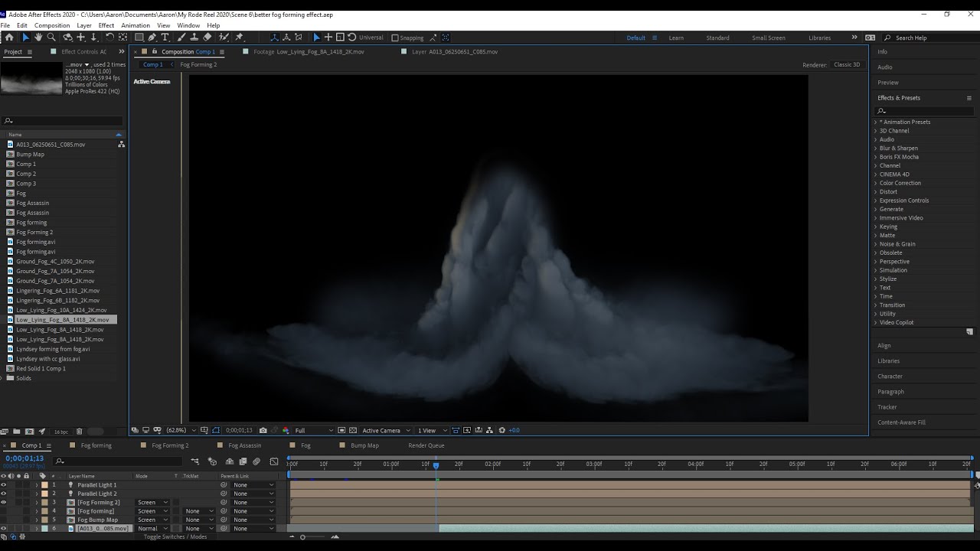Hide Parallel Light 2 layer eye
The height and width of the screenshot is (551, 980).
click(4, 494)
